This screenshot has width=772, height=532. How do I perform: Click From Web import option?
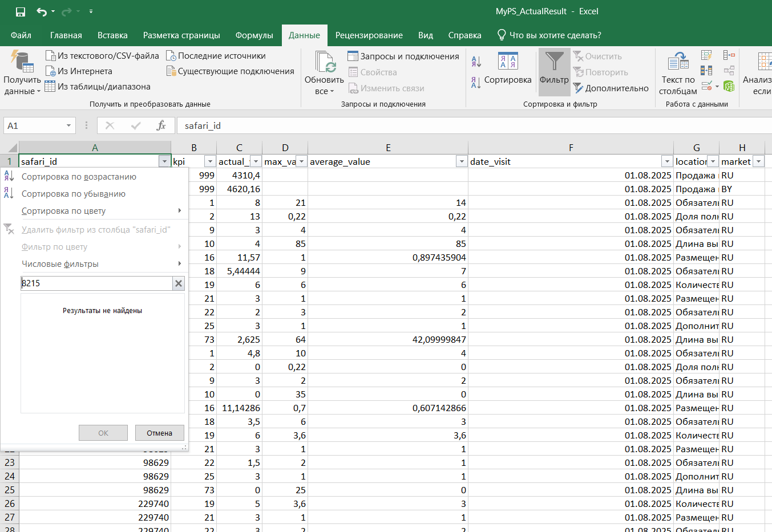pos(79,71)
